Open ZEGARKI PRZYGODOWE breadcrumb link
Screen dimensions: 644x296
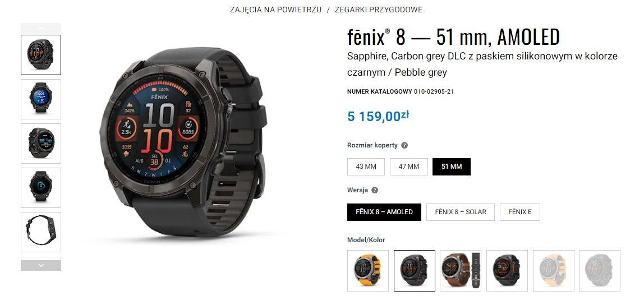(379, 10)
